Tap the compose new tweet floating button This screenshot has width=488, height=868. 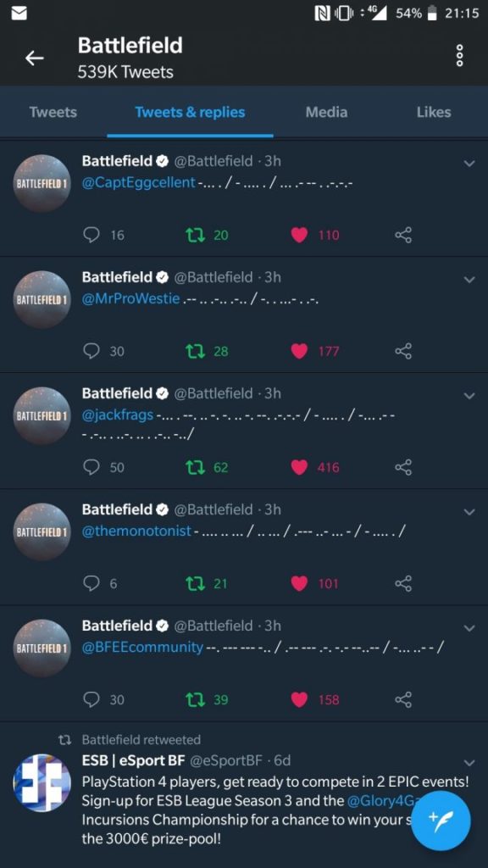tap(441, 821)
